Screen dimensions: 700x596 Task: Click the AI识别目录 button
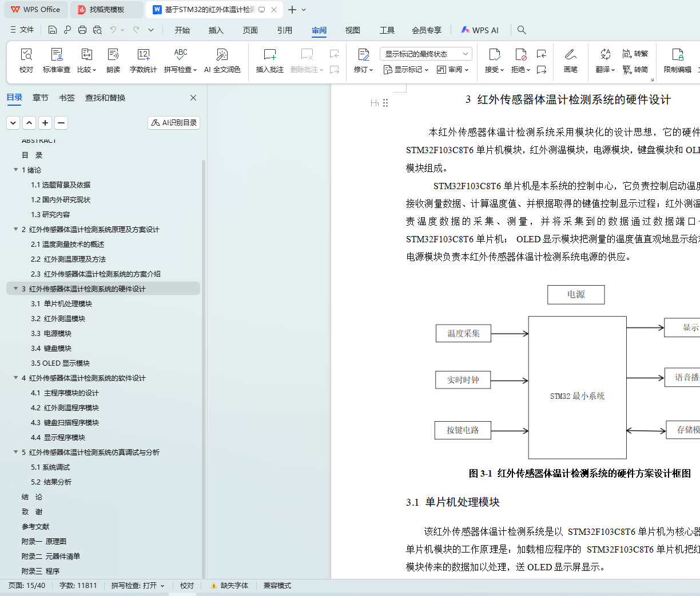click(174, 122)
